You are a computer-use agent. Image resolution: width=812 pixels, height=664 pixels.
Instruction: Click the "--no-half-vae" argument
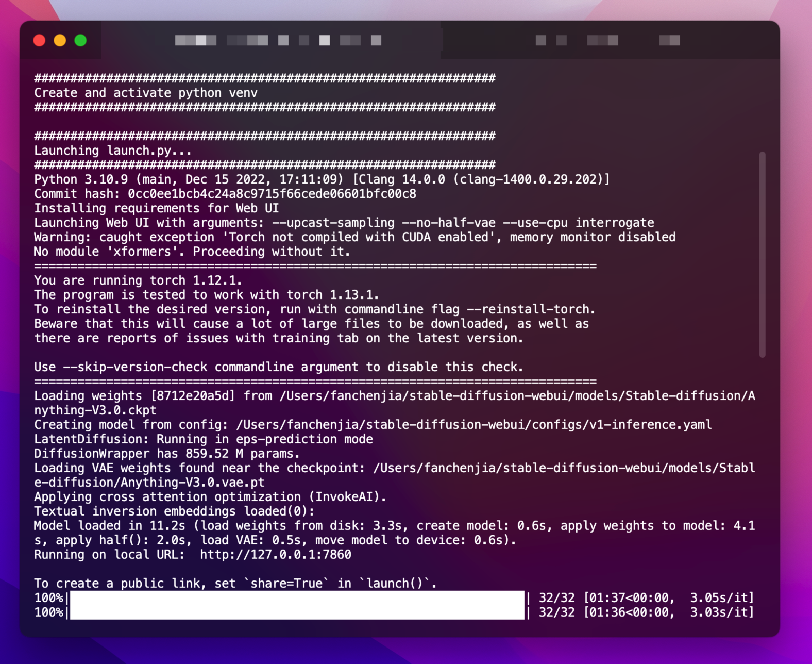[449, 223]
